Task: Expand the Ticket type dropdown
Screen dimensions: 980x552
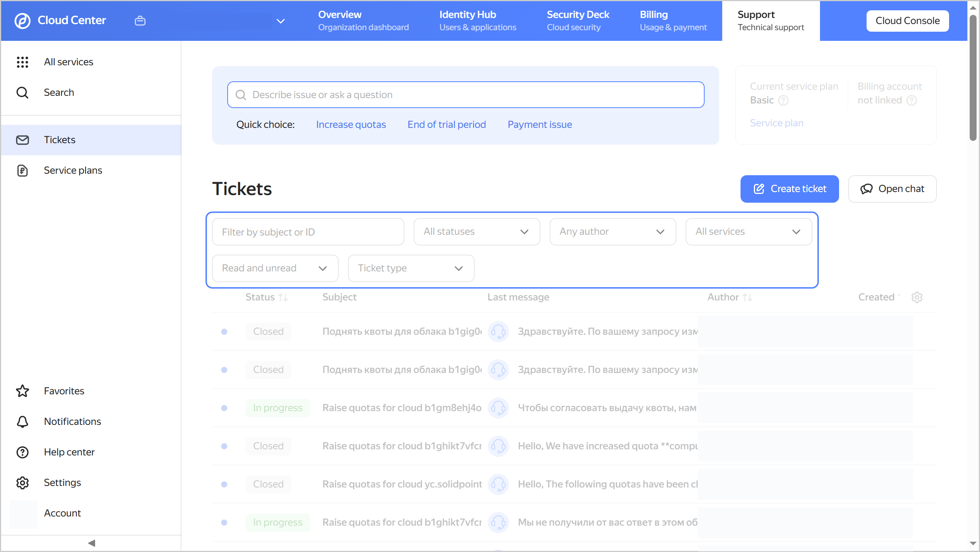Action: [x=411, y=268]
